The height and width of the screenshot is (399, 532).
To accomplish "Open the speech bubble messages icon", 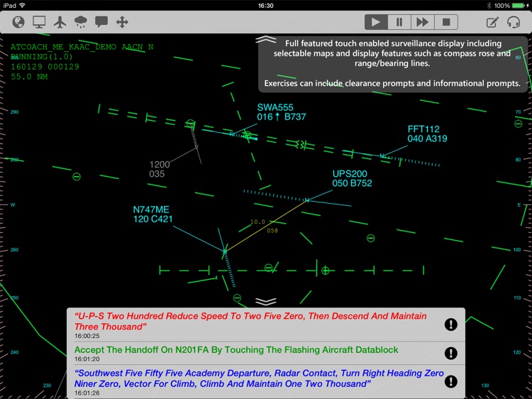I will pos(101,22).
